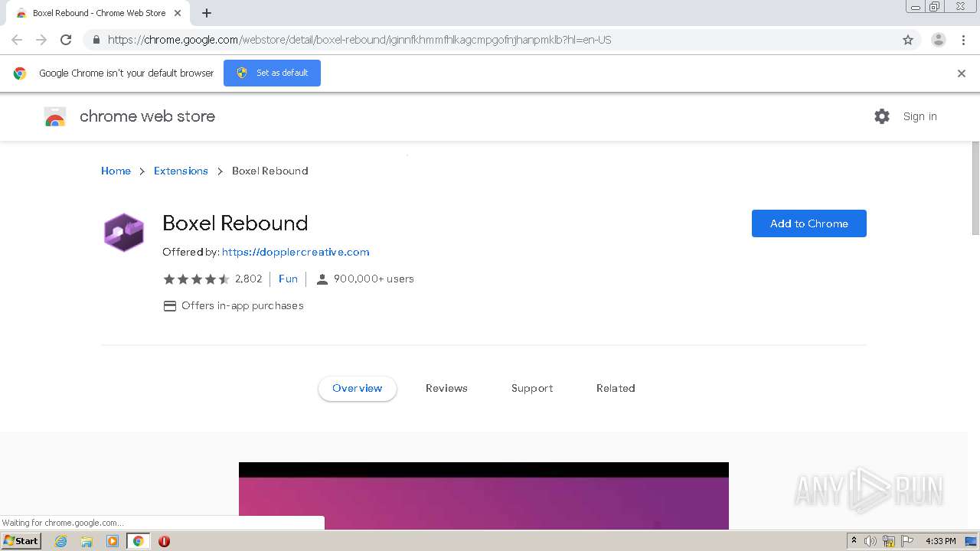Click the show desktop tray icon

click(x=971, y=541)
